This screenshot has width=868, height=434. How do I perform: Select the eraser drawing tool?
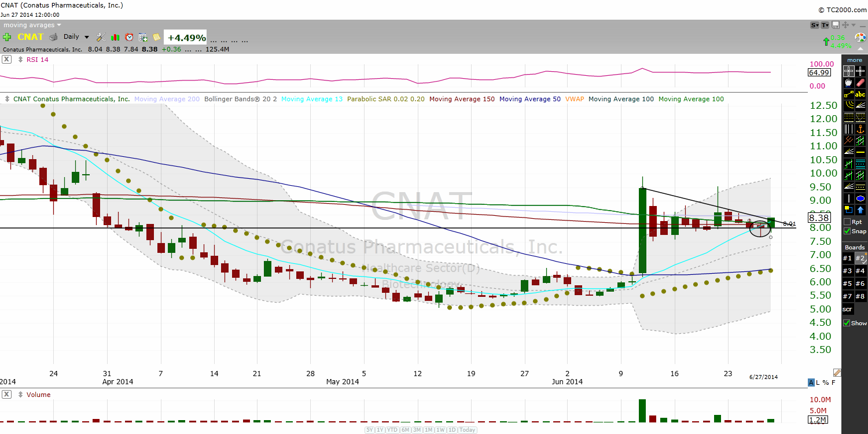click(x=861, y=83)
